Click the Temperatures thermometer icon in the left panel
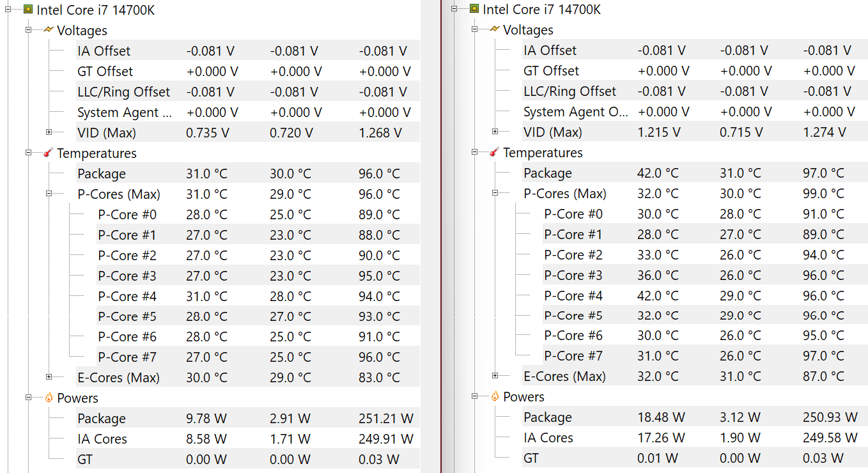This screenshot has height=473, width=868. [49, 153]
